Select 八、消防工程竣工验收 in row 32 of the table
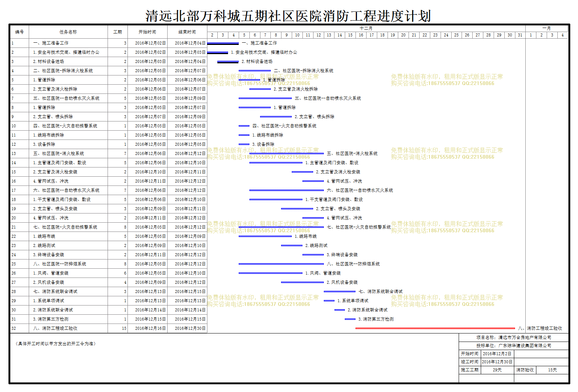The width and height of the screenshot is (578, 392). pyautogui.click(x=55, y=328)
